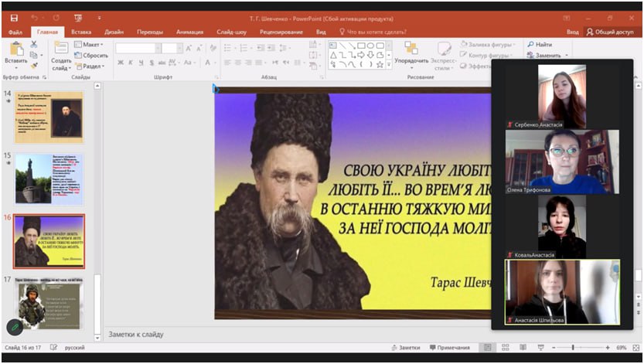Click Start From Beginning slideshow icon in title bar

77,18
